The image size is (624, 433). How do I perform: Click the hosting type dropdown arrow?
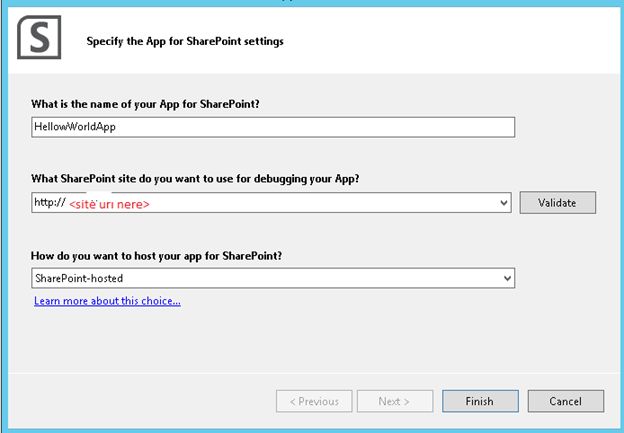point(507,278)
